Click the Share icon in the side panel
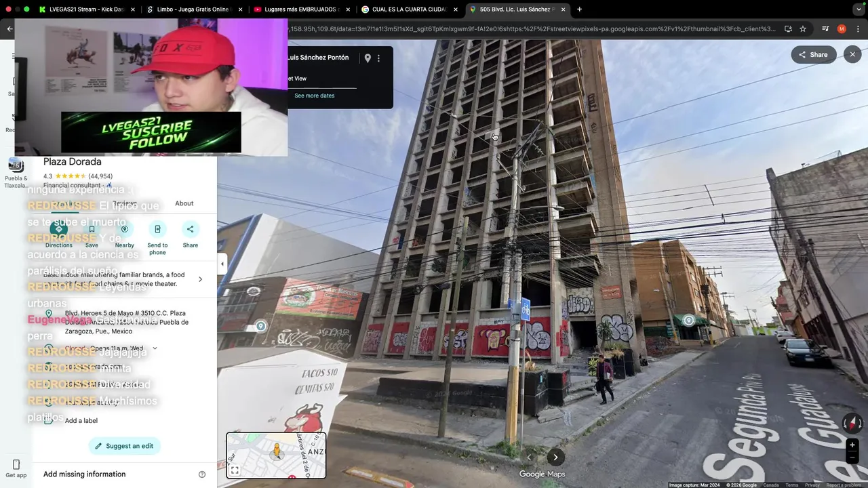The width and height of the screenshot is (868, 488). pos(190,229)
